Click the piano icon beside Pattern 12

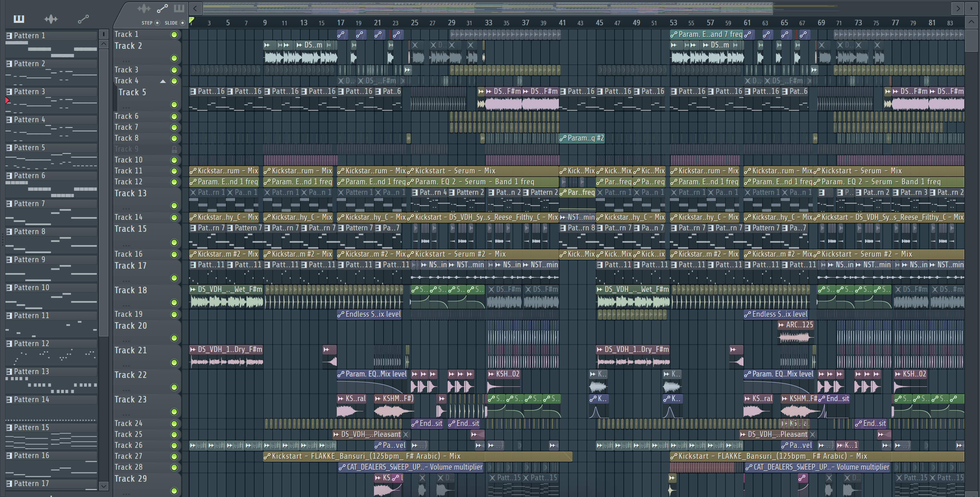9,343
